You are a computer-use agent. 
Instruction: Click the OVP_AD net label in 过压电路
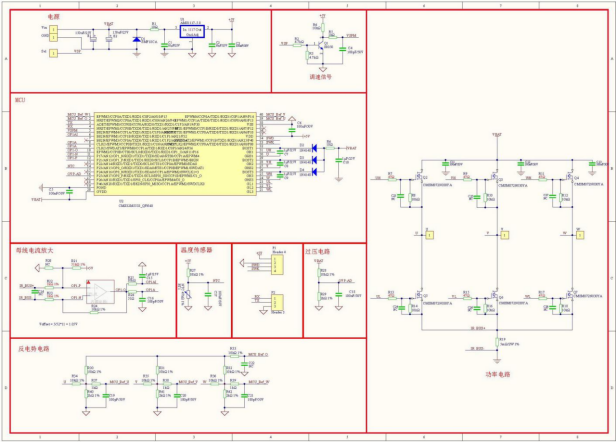pos(345,281)
